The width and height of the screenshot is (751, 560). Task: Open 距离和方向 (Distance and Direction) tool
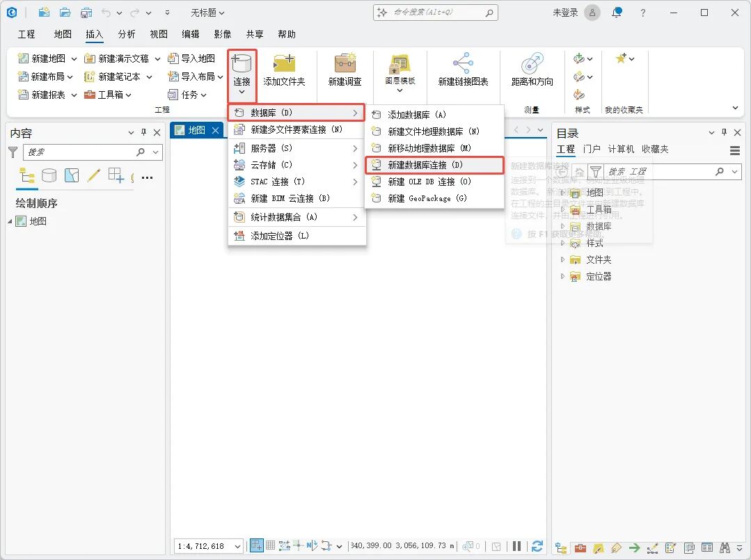tap(532, 70)
